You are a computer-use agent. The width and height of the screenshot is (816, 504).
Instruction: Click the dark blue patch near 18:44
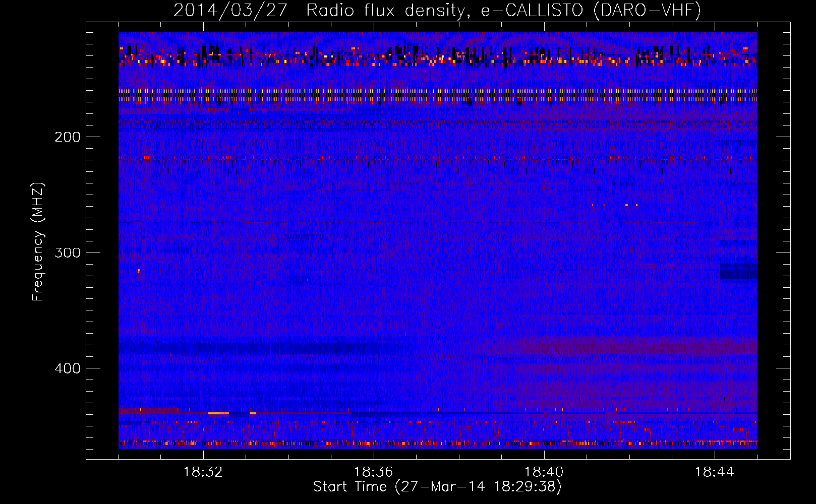[738, 271]
